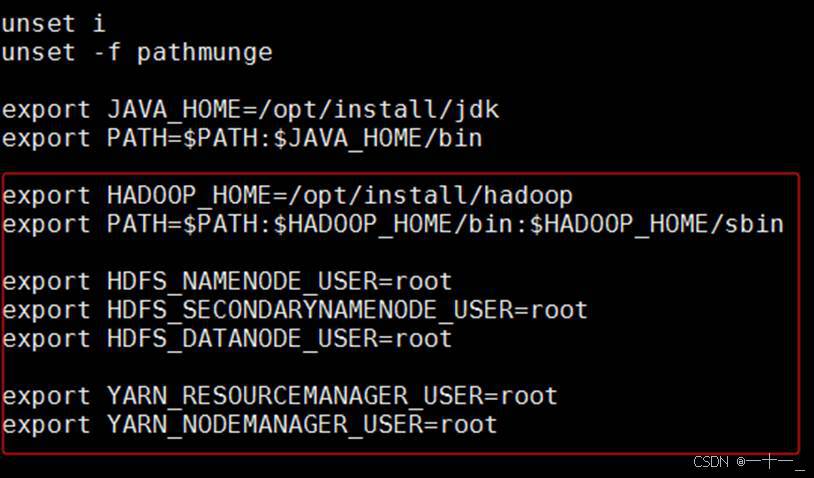The width and height of the screenshot is (814, 478).
Task: Click the JAVA_HOME export line
Action: (x=250, y=111)
